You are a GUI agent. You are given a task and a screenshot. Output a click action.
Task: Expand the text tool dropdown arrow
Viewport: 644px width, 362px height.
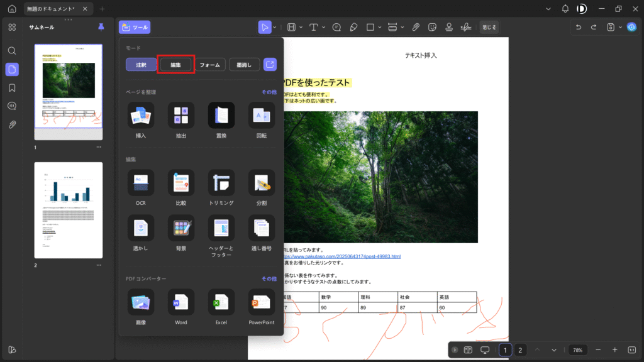coord(322,27)
